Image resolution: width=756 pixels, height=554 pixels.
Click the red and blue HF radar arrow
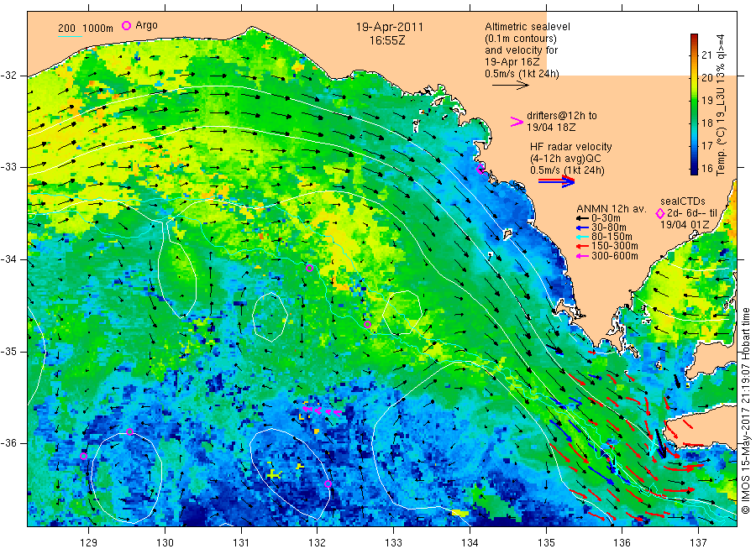pos(557,181)
